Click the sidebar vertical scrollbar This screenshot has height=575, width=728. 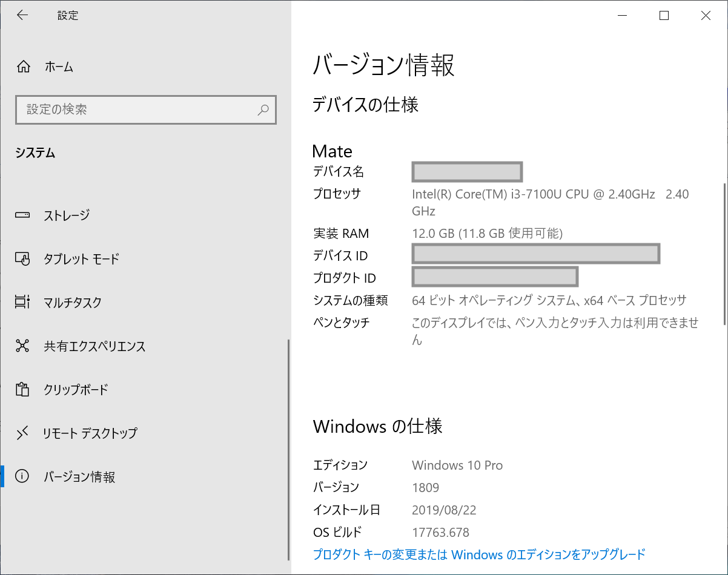288,450
